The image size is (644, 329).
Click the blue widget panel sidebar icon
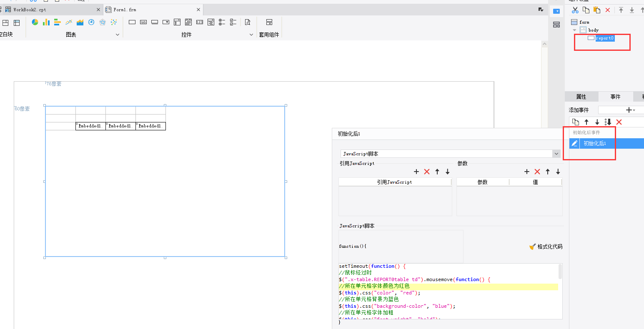click(556, 11)
